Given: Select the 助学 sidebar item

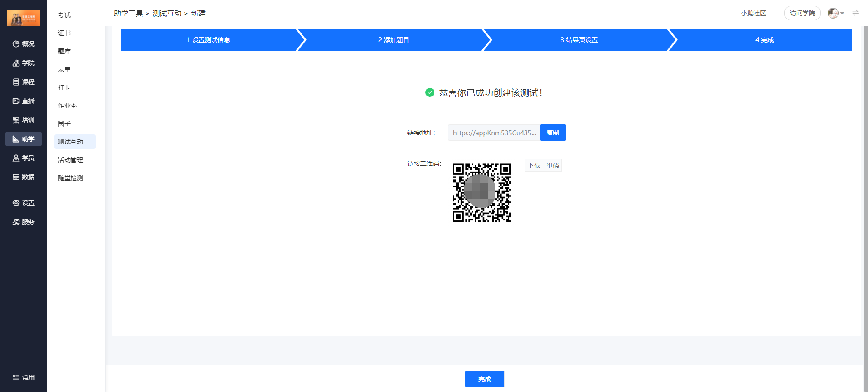Looking at the screenshot, I should [24, 139].
